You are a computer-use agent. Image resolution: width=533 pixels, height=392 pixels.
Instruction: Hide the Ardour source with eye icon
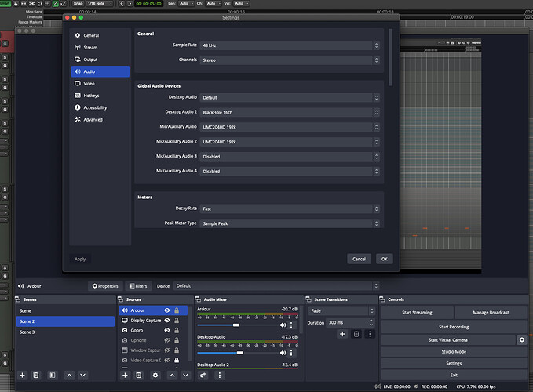(x=167, y=310)
